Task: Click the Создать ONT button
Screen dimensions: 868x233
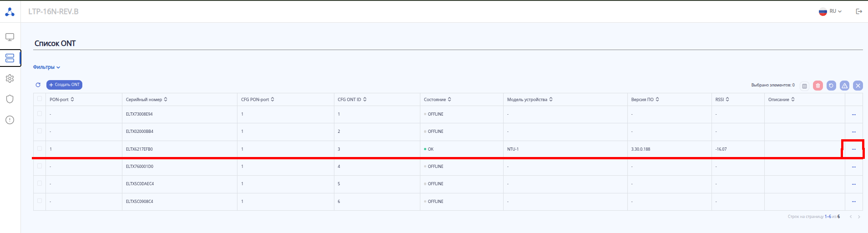Action: click(64, 85)
